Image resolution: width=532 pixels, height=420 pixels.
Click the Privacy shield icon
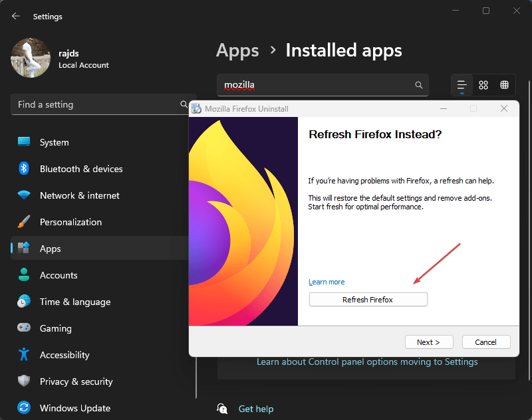[24, 381]
